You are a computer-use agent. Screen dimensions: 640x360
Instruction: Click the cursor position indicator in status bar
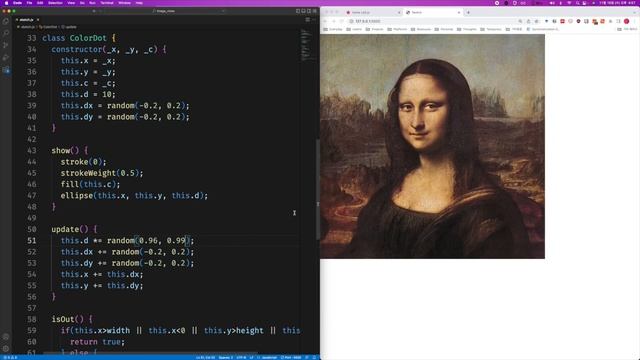(x=205, y=358)
